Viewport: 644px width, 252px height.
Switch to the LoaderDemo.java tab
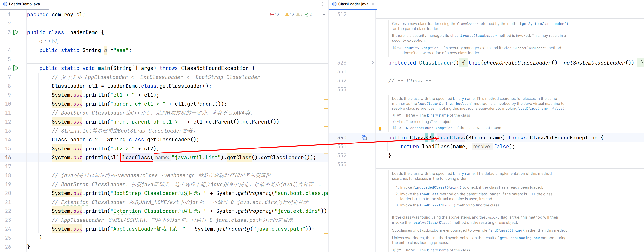tap(24, 4)
